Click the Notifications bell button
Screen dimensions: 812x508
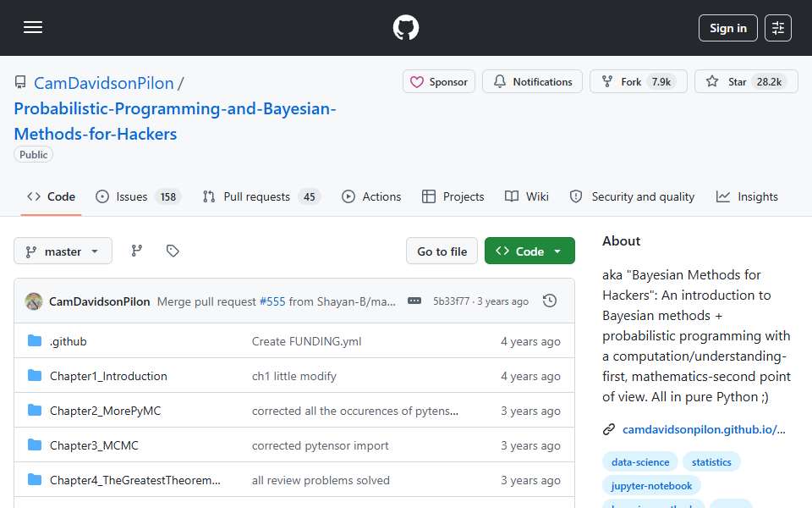coord(532,82)
